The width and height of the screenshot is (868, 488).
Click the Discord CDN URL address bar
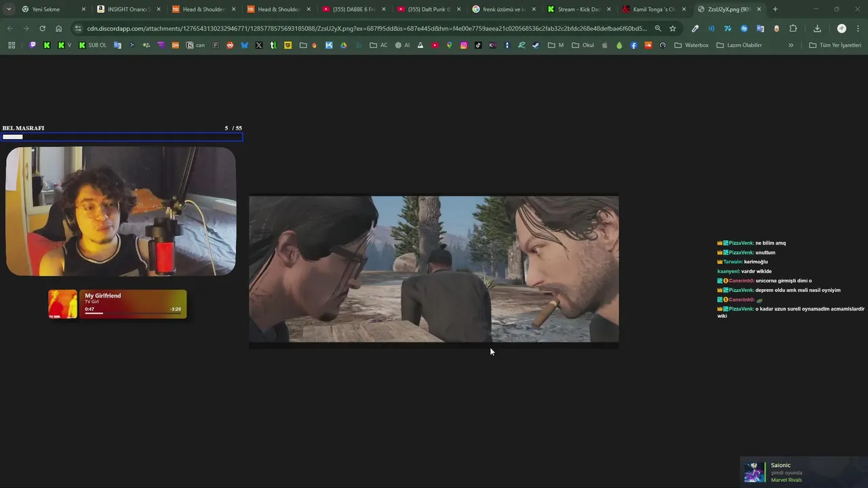(366, 28)
